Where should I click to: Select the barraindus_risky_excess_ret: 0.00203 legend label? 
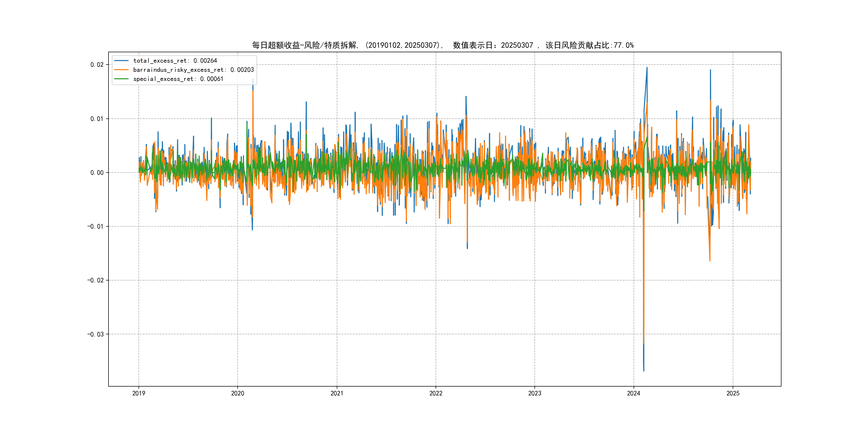[193, 70]
